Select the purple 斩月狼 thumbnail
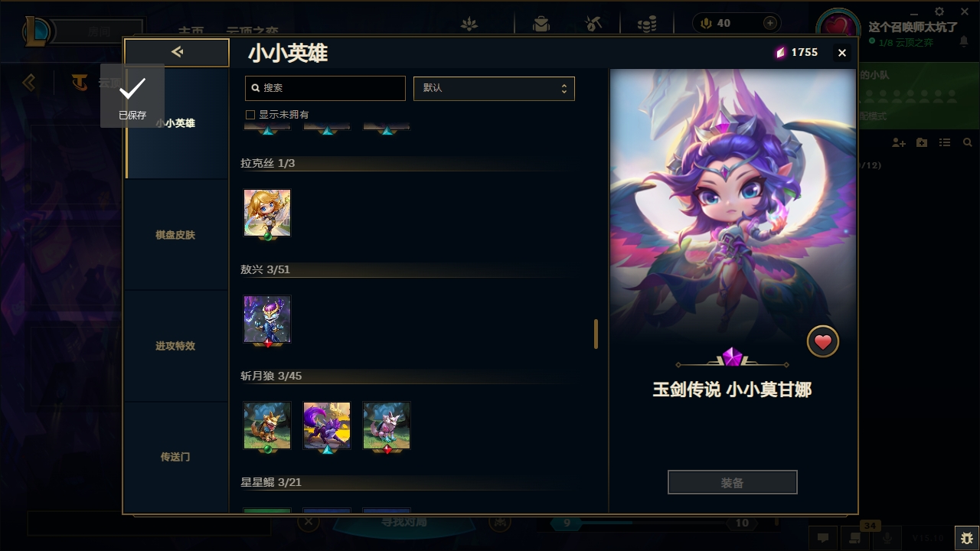 (x=327, y=425)
